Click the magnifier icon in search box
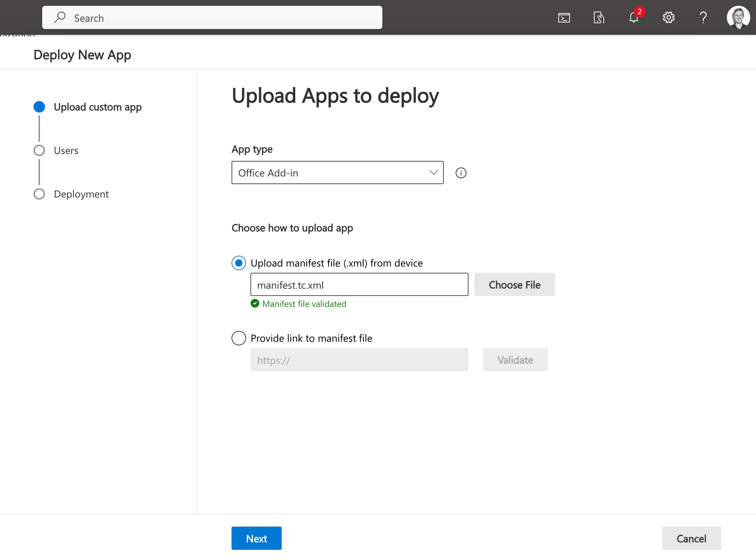 click(60, 17)
